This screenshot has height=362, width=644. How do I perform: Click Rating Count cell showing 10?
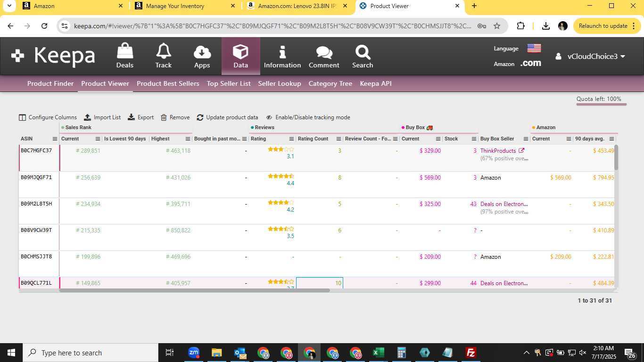[320, 283]
